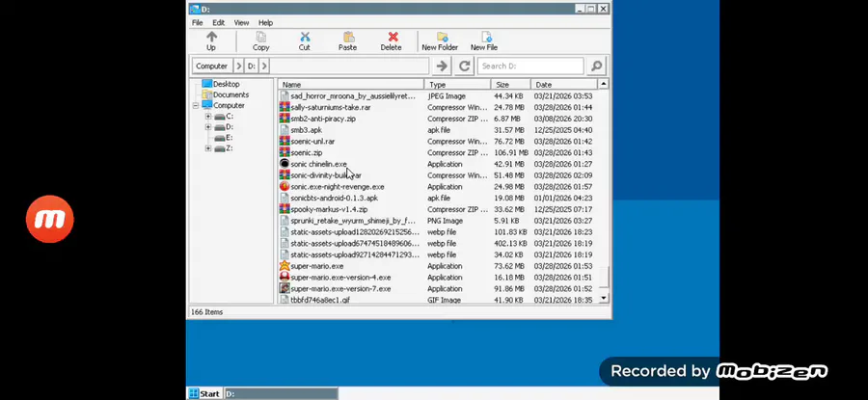This screenshot has width=868, height=400.
Task: Create a file with New File icon
Action: coord(486,37)
